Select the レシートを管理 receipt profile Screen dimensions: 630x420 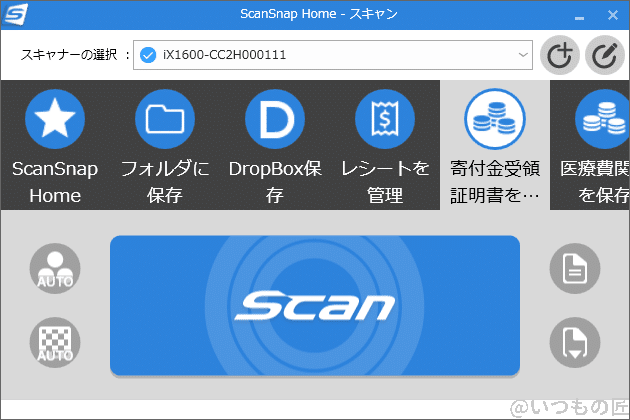coord(384,119)
